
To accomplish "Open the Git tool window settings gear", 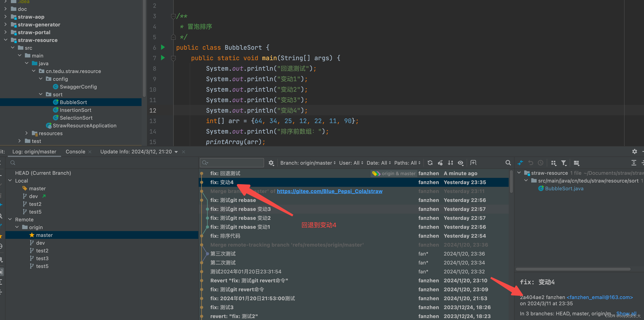I will pyautogui.click(x=634, y=151).
